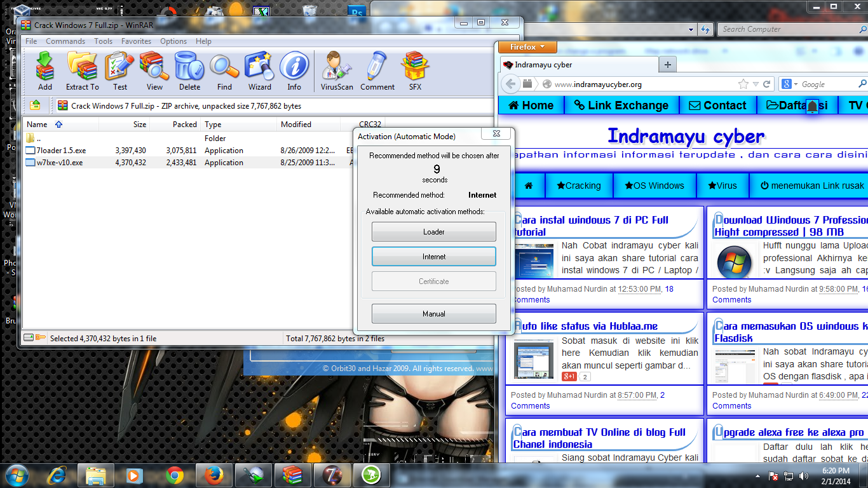Click the volume speaker tray icon

coord(804,475)
